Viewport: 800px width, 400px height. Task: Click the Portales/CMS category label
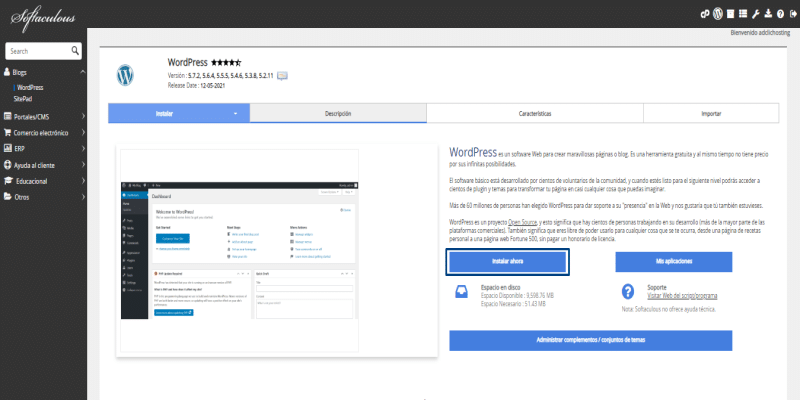(32, 117)
